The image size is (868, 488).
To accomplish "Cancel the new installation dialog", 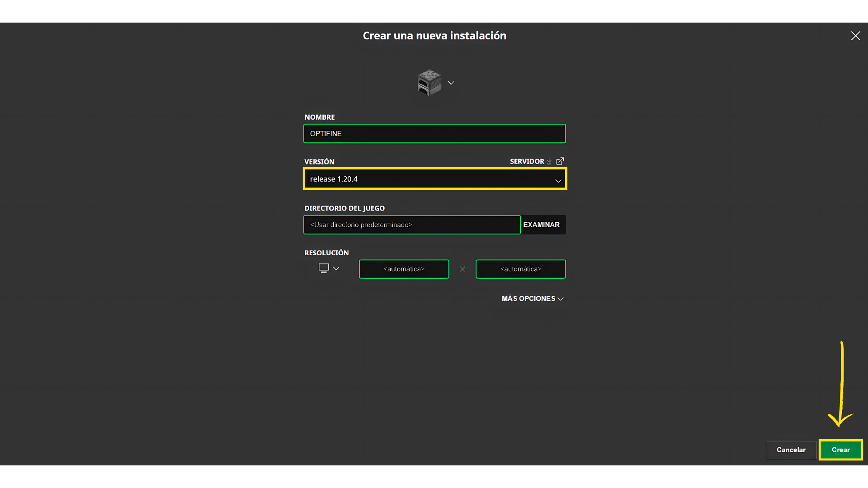I will pos(791,450).
